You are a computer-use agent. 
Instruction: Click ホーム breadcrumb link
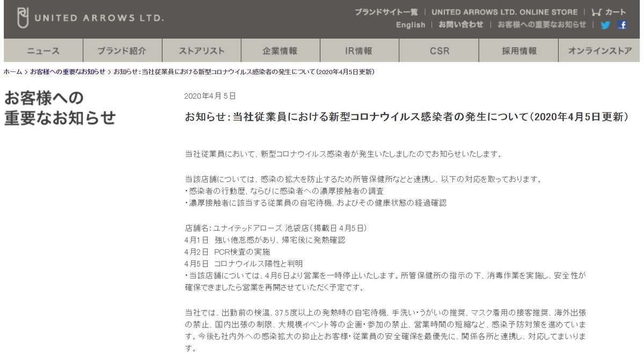(x=13, y=71)
